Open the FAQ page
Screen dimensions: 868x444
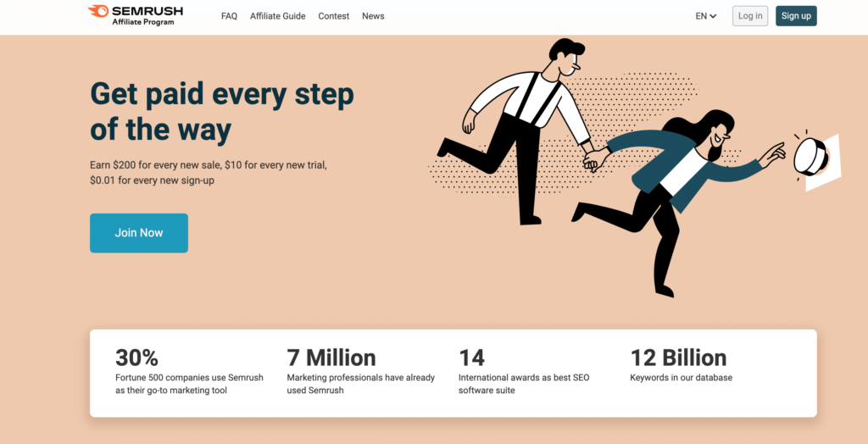click(x=229, y=16)
